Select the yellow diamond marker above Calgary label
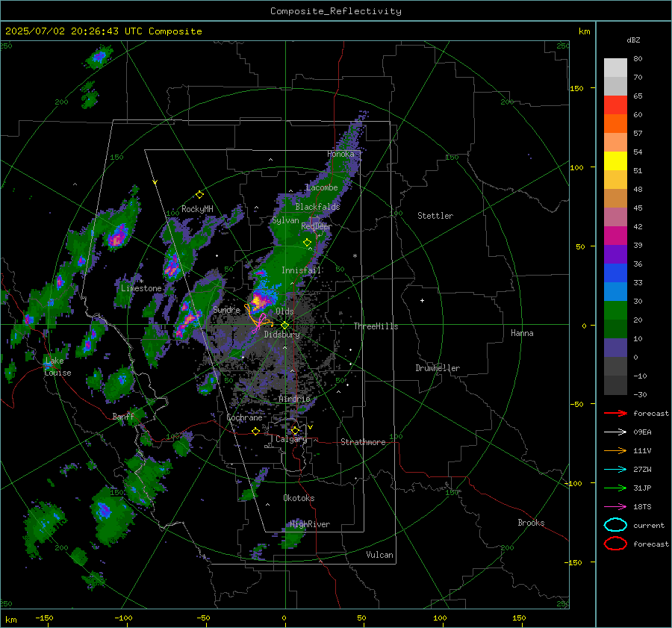Screen dimensions: 672x628 coord(295,430)
